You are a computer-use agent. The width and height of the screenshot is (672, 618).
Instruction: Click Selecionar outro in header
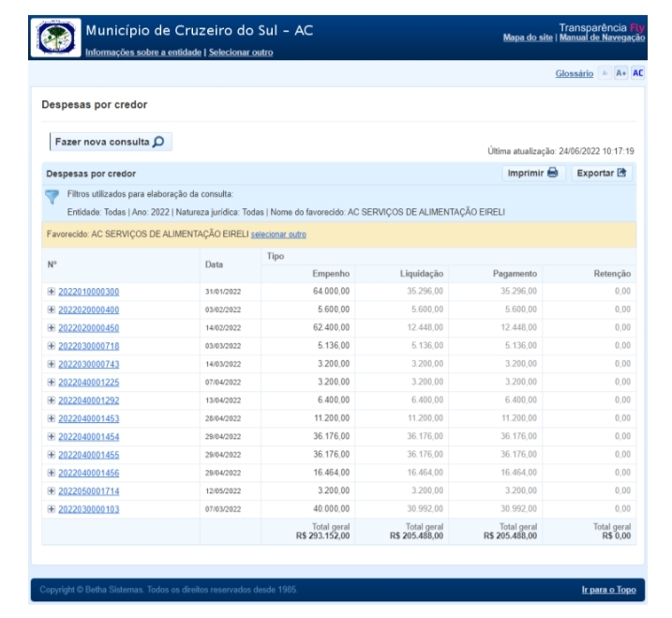241,52
